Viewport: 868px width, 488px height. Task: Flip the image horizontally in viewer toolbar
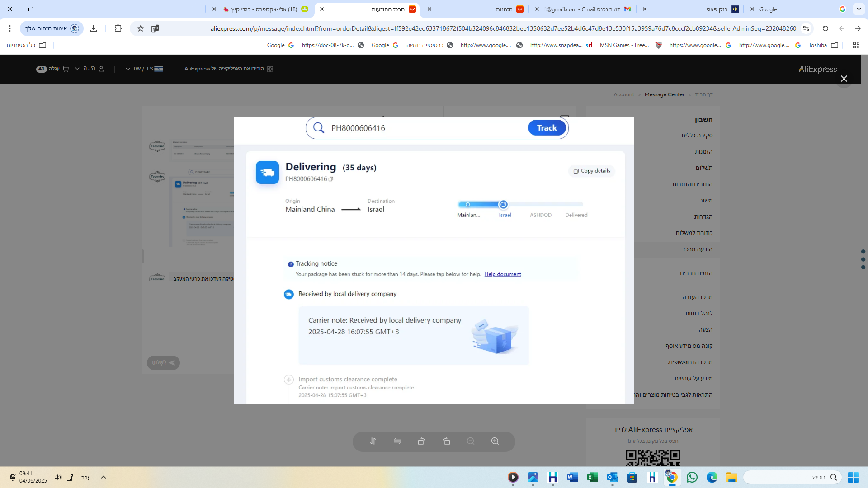coord(397,441)
